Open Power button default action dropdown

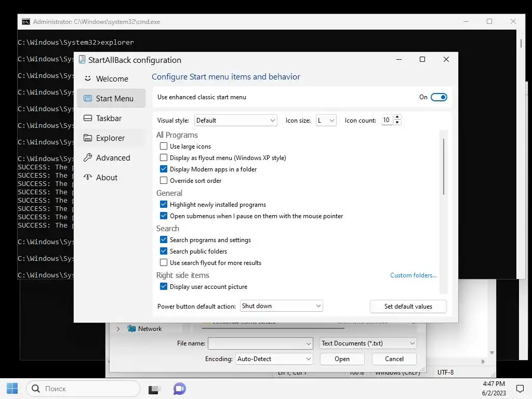tap(281, 305)
